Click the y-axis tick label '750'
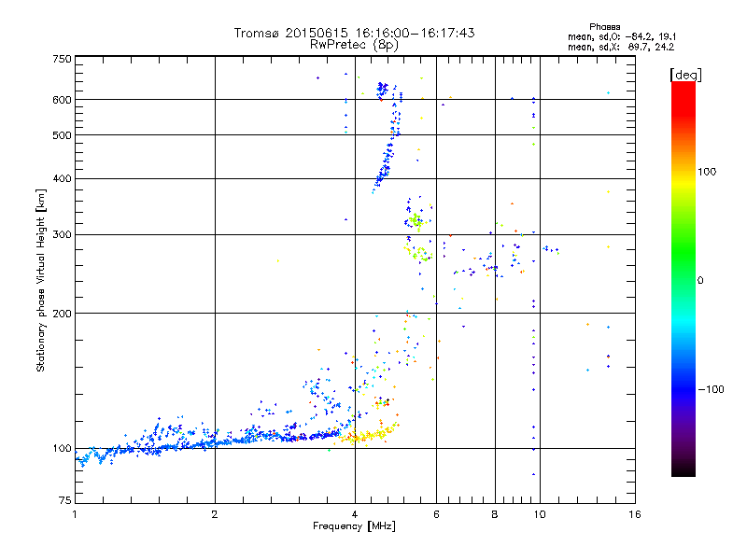Image resolution: width=747 pixels, height=560 pixels. click(62, 59)
